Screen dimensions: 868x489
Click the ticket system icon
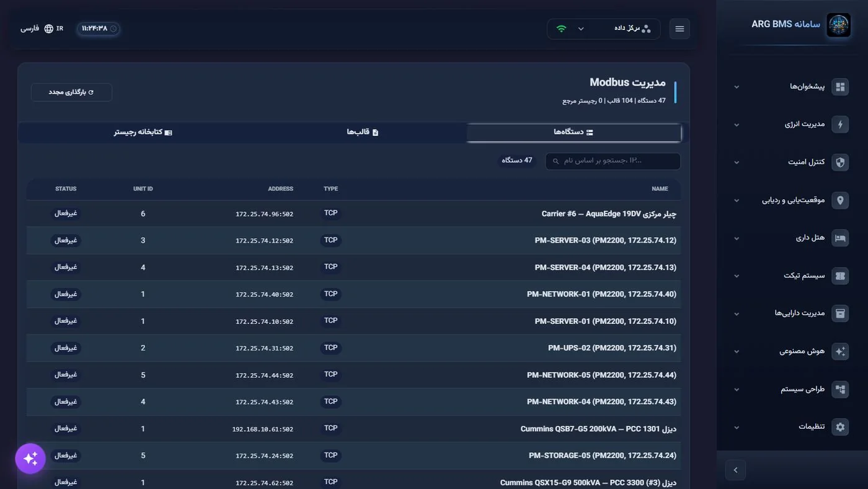pyautogui.click(x=840, y=276)
